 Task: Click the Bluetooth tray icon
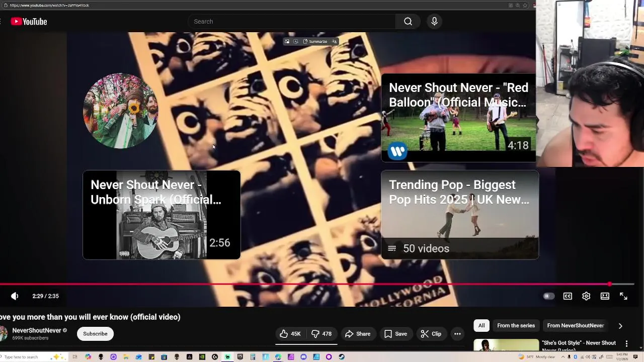coord(575,357)
